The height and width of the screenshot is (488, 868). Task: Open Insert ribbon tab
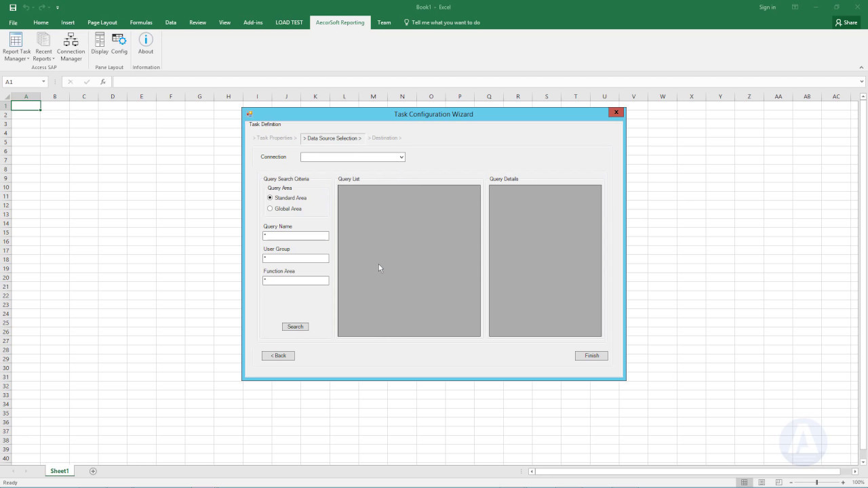pyautogui.click(x=68, y=22)
